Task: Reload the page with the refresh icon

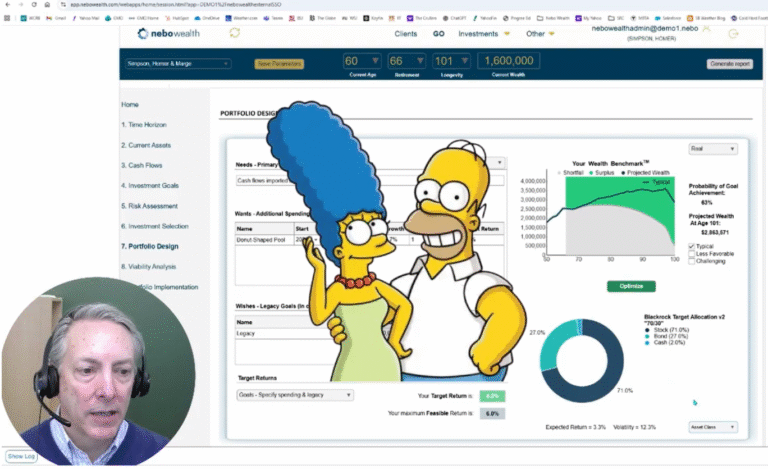Action: click(x=34, y=4)
